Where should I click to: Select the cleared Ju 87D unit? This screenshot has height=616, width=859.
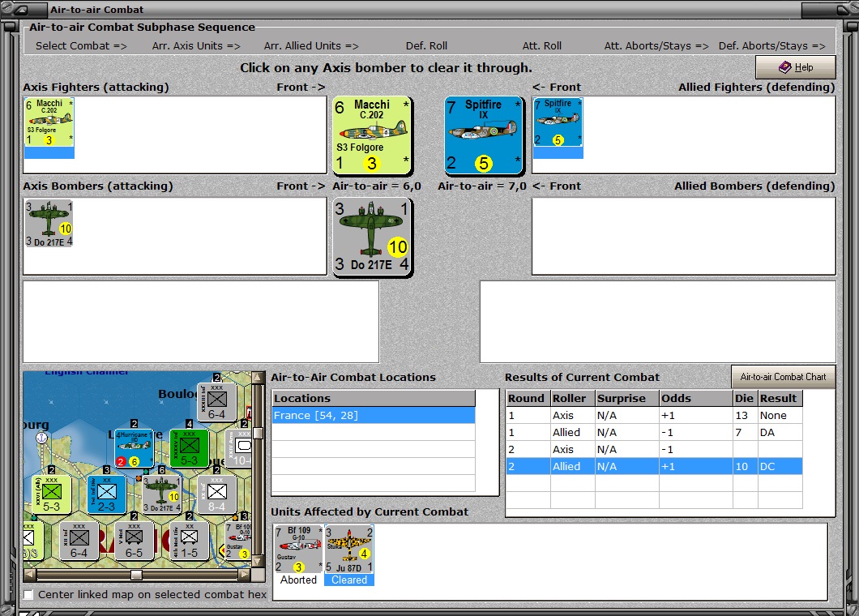[349, 550]
